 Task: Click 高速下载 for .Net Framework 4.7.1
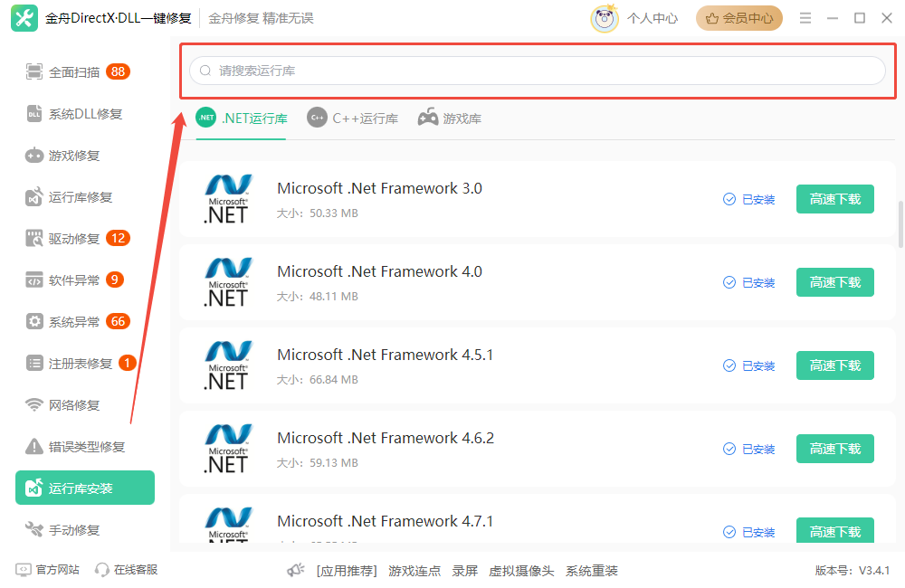834,530
